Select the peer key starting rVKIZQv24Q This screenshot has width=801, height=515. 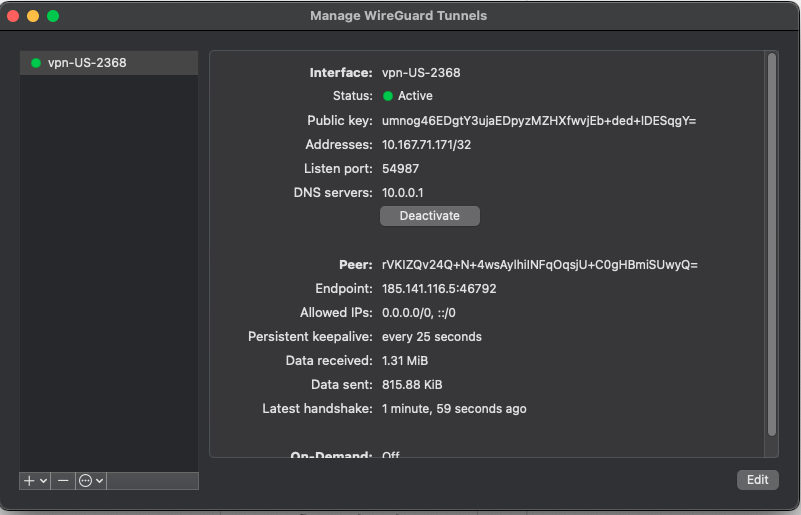click(539, 265)
